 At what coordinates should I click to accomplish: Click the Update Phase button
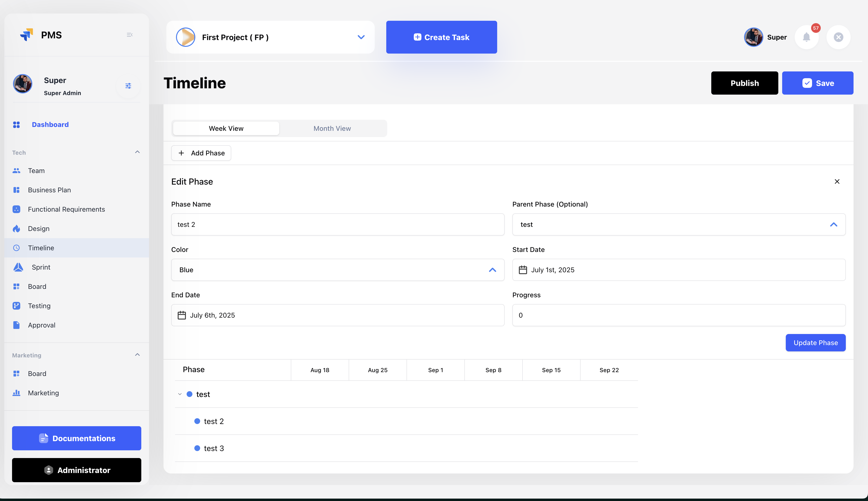coord(815,343)
